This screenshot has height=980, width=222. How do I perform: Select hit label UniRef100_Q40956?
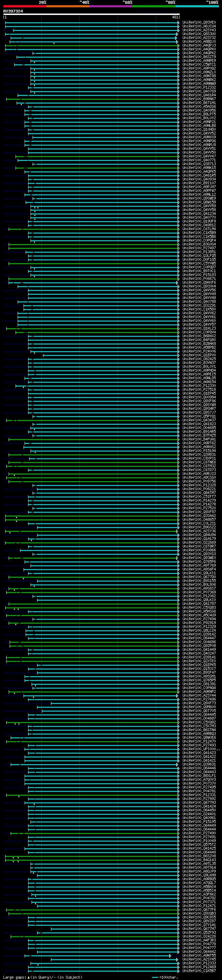pos(199,110)
